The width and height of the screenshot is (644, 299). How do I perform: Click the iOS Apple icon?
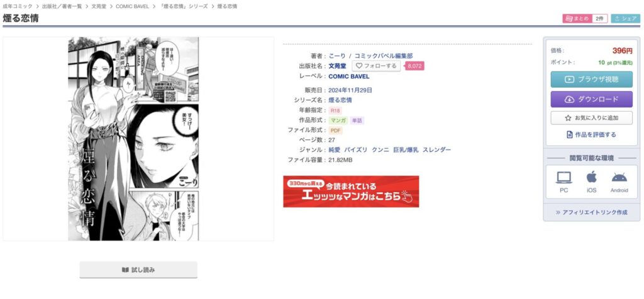[591, 177]
